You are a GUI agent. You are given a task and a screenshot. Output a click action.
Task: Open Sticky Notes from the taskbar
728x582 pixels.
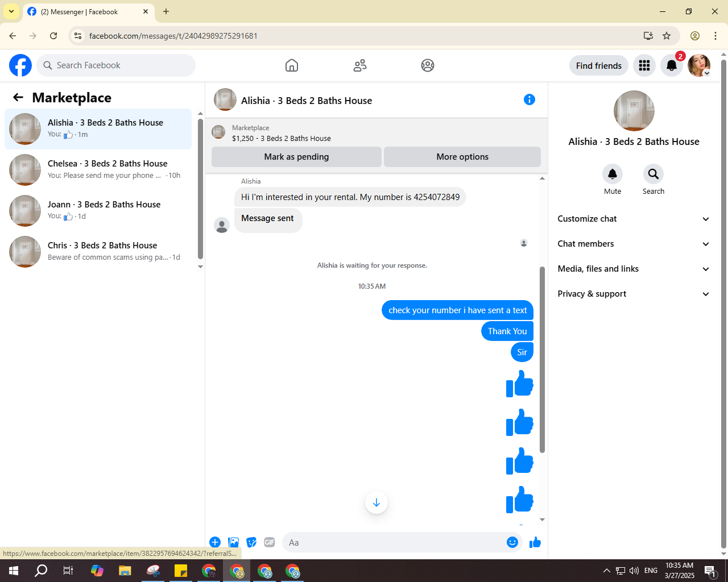point(181,571)
